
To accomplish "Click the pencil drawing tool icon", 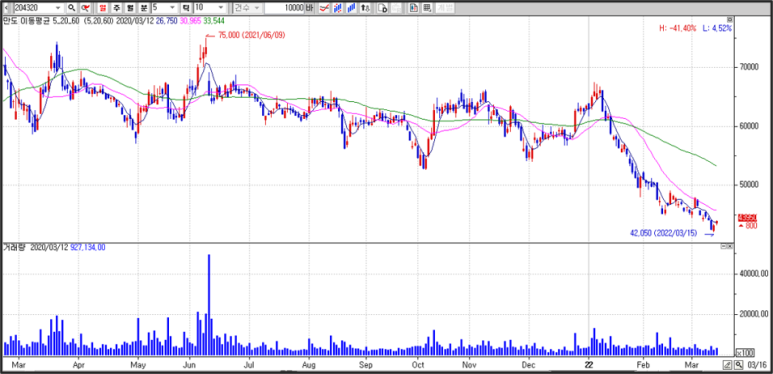I will pos(727,365).
